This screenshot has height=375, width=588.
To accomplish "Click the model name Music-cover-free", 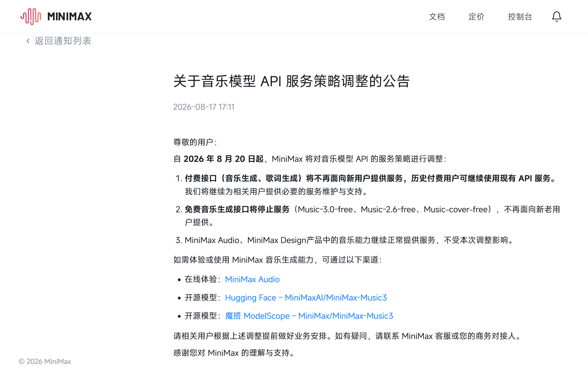I will 455,209.
